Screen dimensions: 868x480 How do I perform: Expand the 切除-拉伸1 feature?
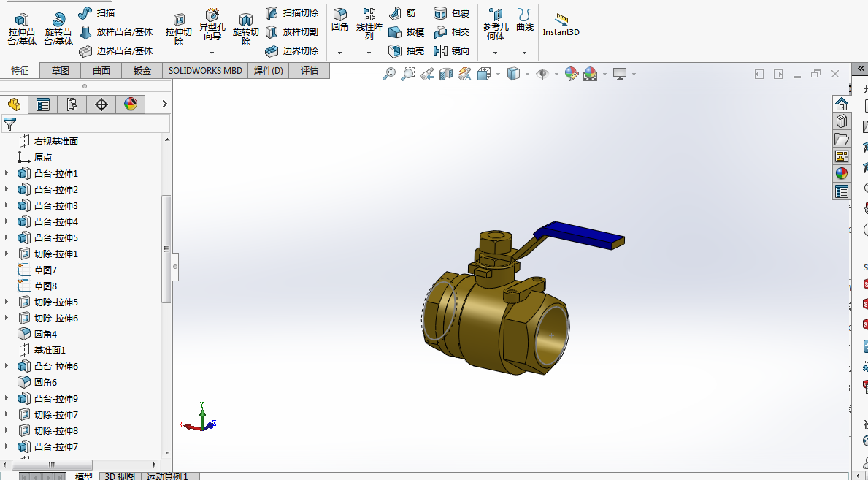click(6, 254)
